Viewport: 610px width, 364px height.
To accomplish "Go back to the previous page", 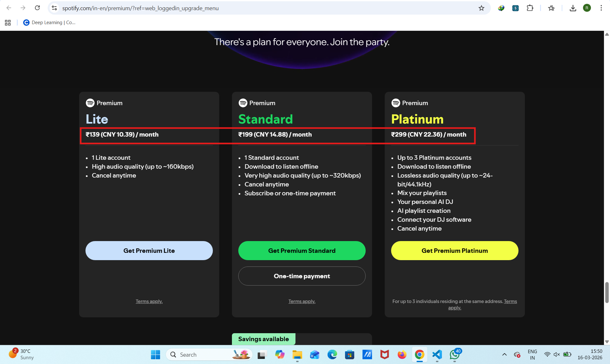I will coord(9,8).
